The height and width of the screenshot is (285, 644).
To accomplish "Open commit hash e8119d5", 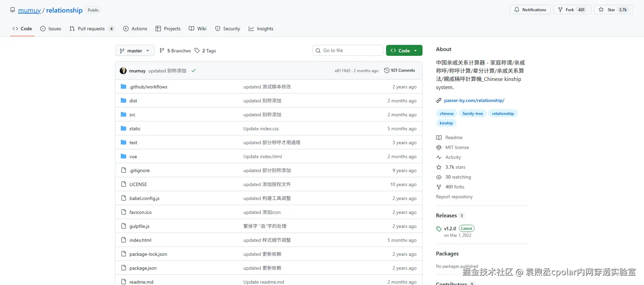I will tap(343, 71).
